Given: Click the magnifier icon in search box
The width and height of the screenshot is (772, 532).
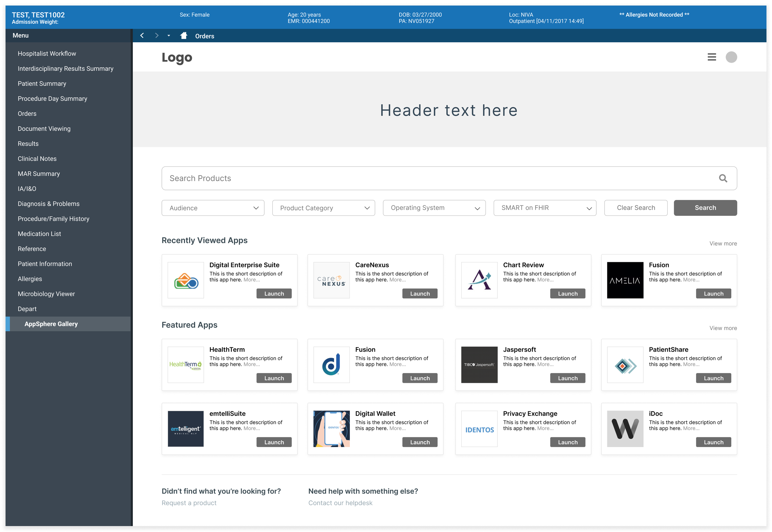Looking at the screenshot, I should click(x=723, y=178).
